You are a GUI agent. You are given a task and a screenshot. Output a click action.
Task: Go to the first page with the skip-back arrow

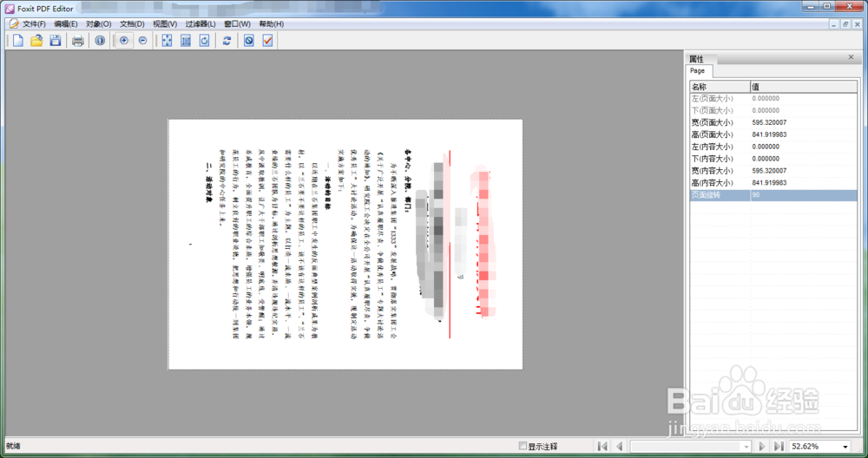click(603, 447)
